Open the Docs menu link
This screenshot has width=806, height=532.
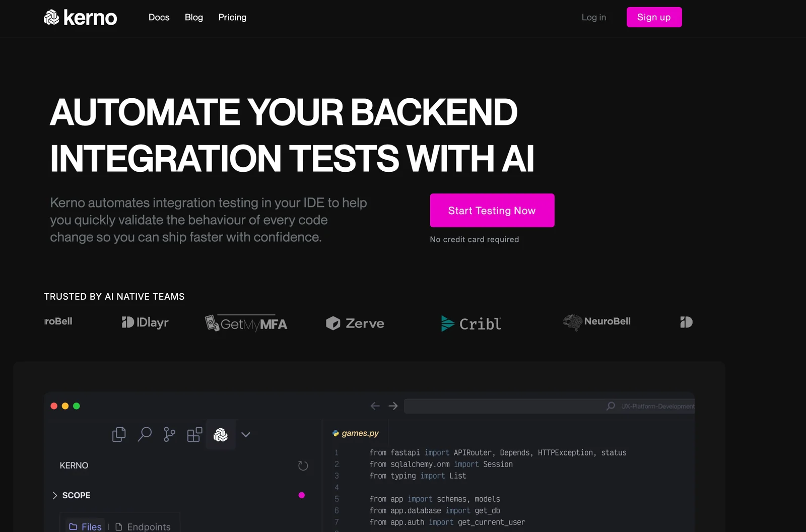coord(159,17)
